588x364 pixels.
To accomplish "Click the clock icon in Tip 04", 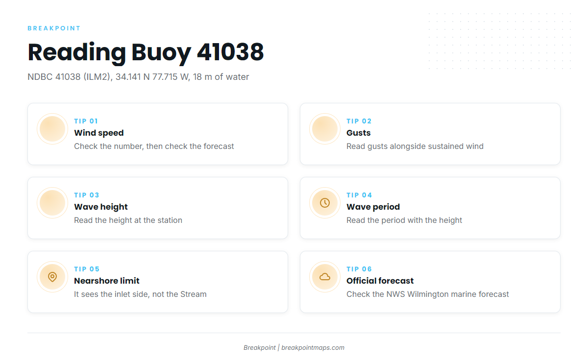I will pos(325,203).
